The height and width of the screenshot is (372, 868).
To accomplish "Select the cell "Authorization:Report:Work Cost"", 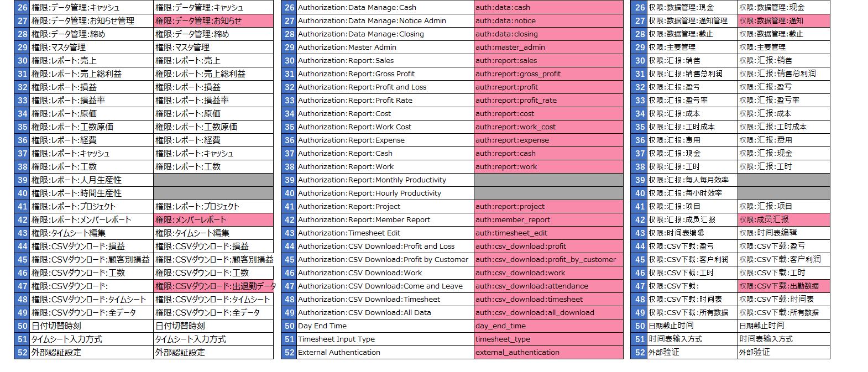I will (x=385, y=127).
